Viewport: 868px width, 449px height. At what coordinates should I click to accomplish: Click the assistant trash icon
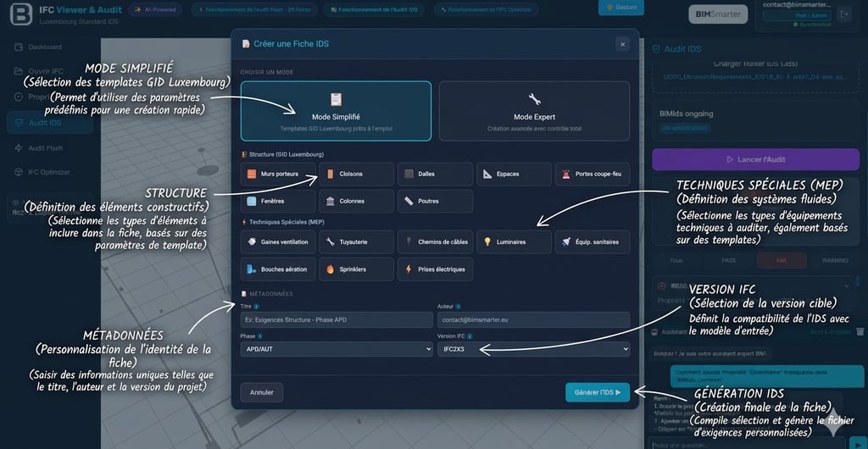click(860, 332)
